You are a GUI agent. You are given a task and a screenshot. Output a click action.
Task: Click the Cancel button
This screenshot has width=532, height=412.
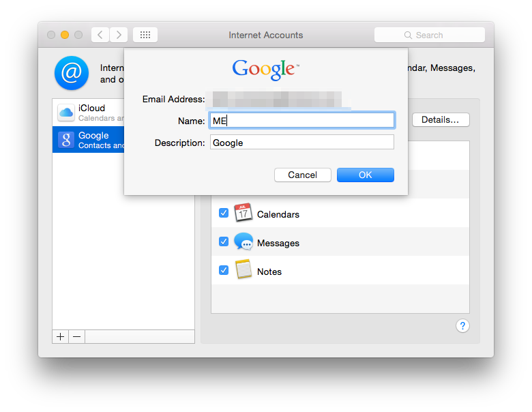coord(303,175)
